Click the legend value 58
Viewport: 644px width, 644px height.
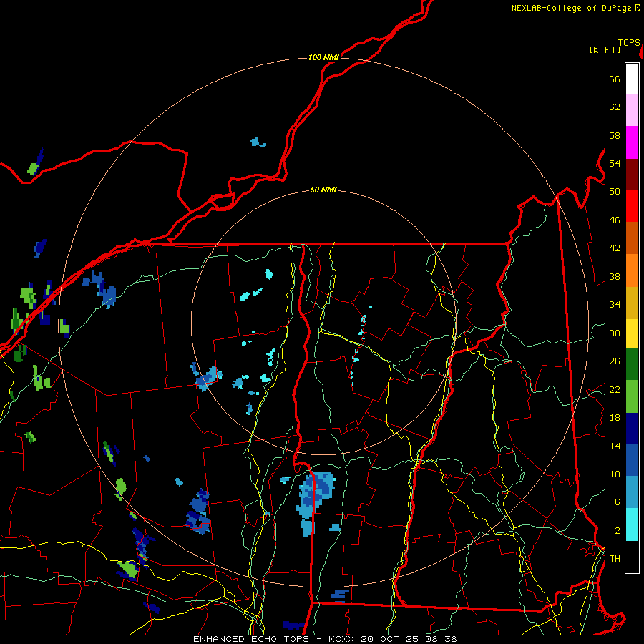tap(615, 135)
